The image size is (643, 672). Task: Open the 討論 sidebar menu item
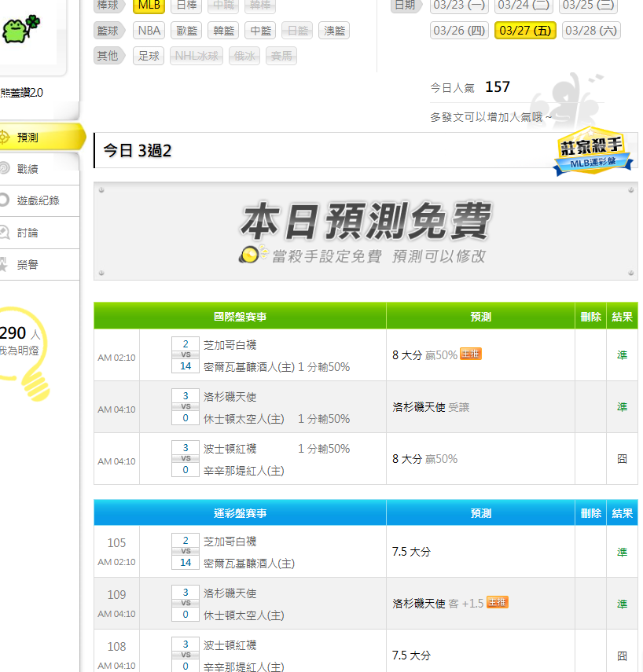pos(28,233)
